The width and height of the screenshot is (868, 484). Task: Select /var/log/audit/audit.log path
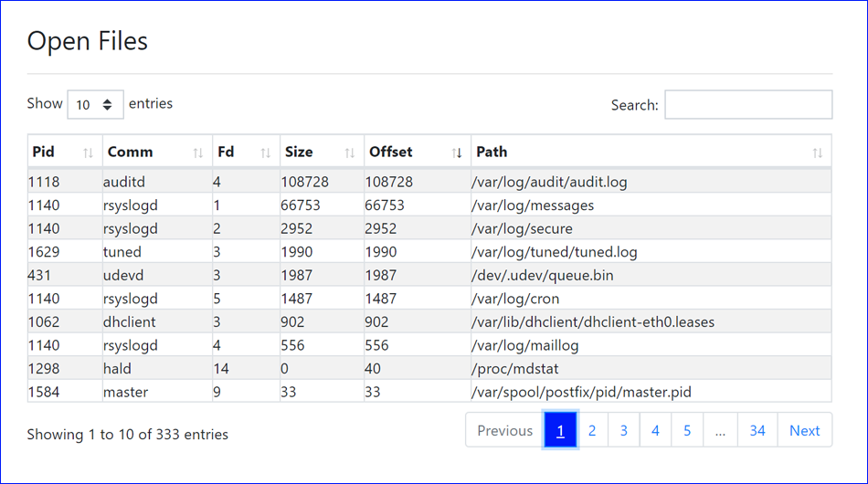651,182
